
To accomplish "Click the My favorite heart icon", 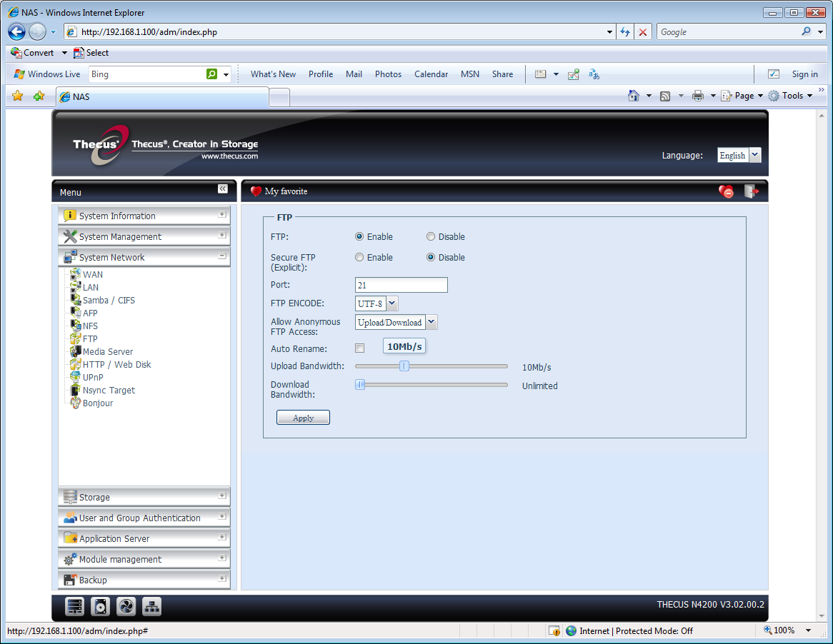I will [256, 191].
